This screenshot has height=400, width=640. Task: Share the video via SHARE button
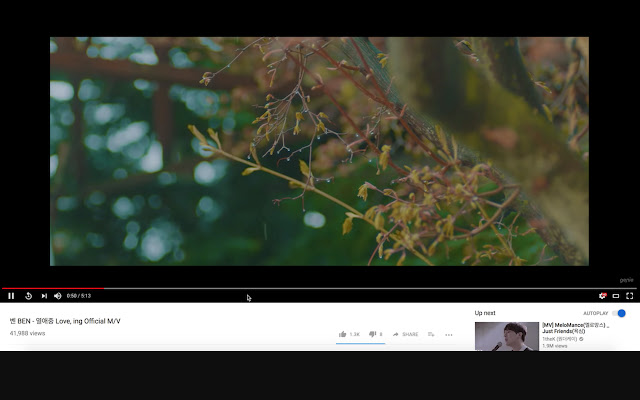(405, 334)
